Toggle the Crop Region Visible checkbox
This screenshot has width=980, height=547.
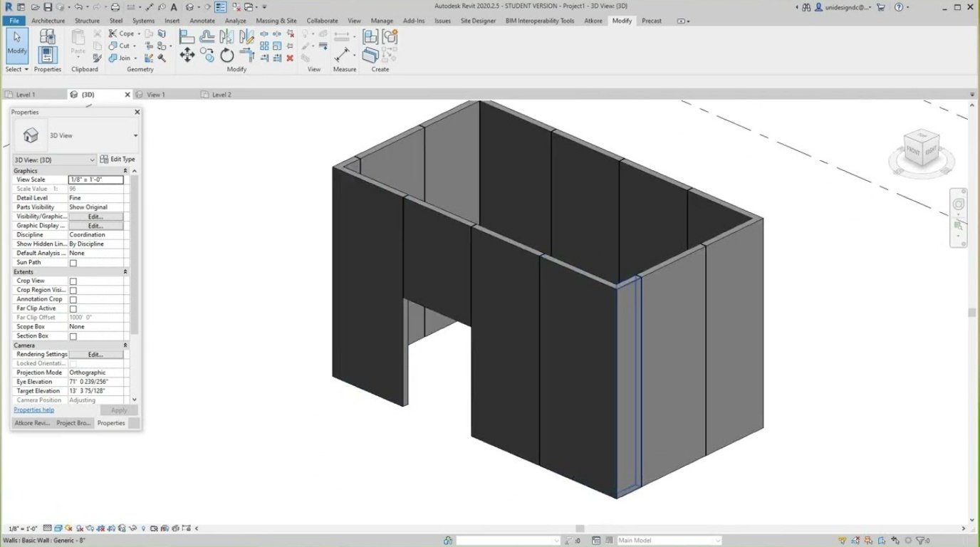(x=73, y=291)
